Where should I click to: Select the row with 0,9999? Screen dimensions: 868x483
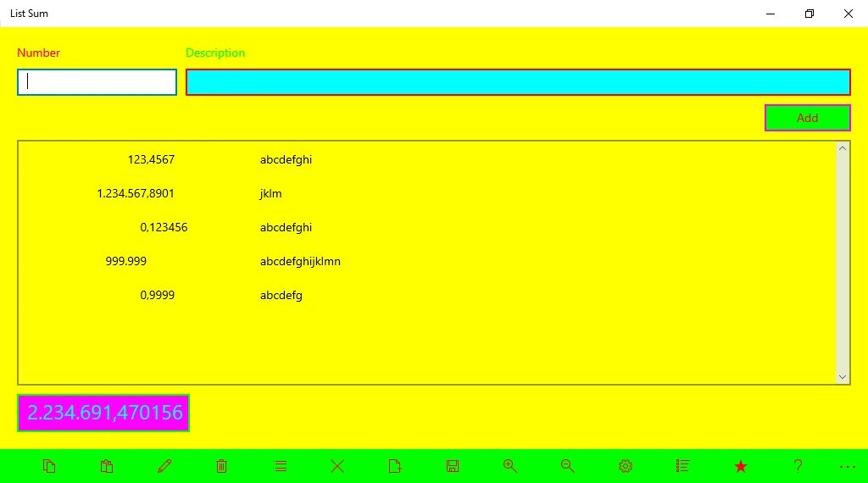point(427,295)
